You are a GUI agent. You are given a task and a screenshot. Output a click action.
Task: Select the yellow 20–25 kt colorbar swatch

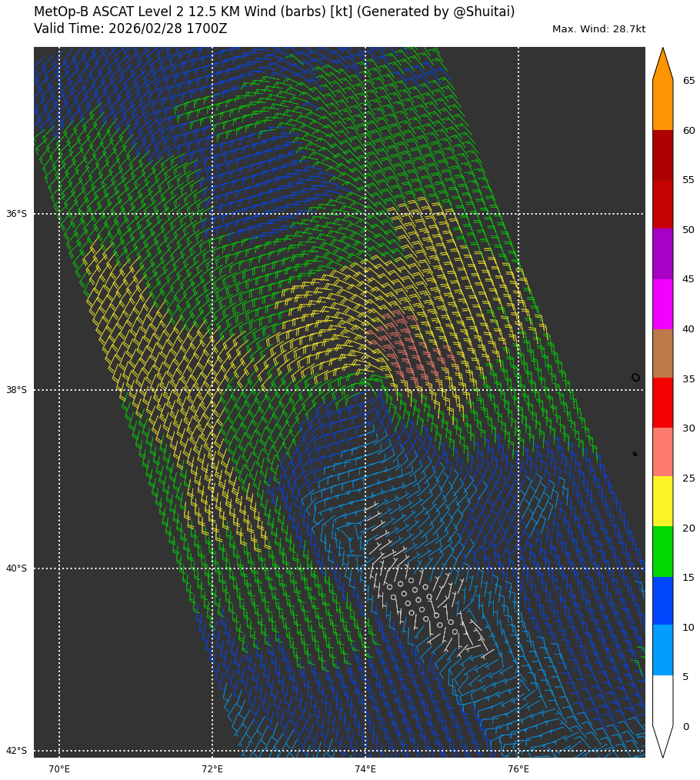tap(662, 502)
